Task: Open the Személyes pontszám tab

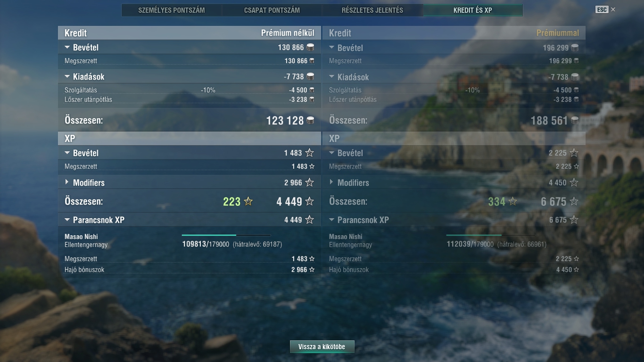Action: (172, 10)
